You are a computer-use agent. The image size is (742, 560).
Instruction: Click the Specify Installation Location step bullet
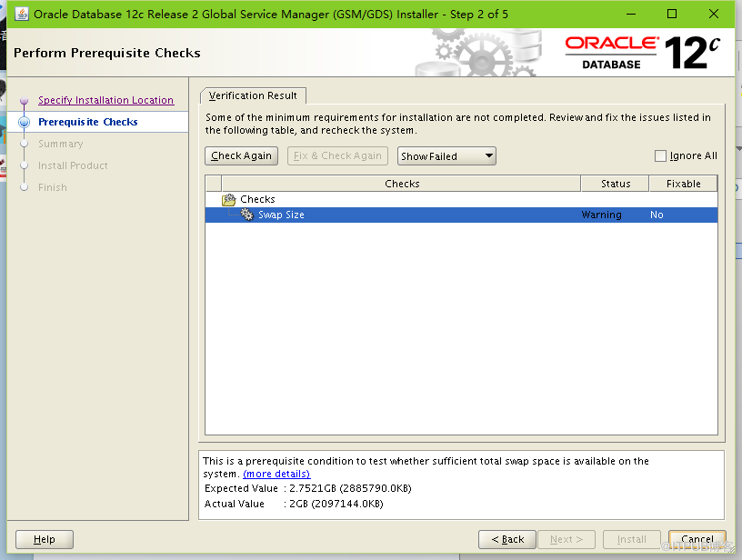[x=25, y=101]
